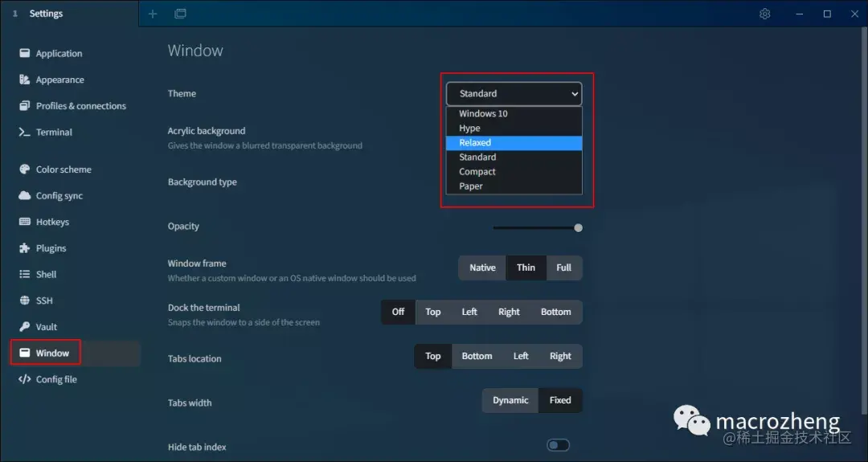Viewport: 868px width, 462px height.
Task: Click the settings gear icon in title bar
Action: pyautogui.click(x=765, y=14)
